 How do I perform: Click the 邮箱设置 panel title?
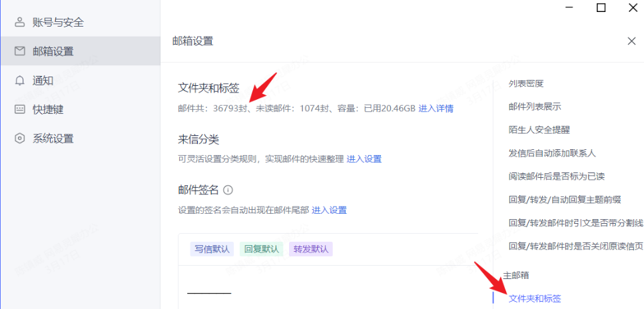click(192, 41)
